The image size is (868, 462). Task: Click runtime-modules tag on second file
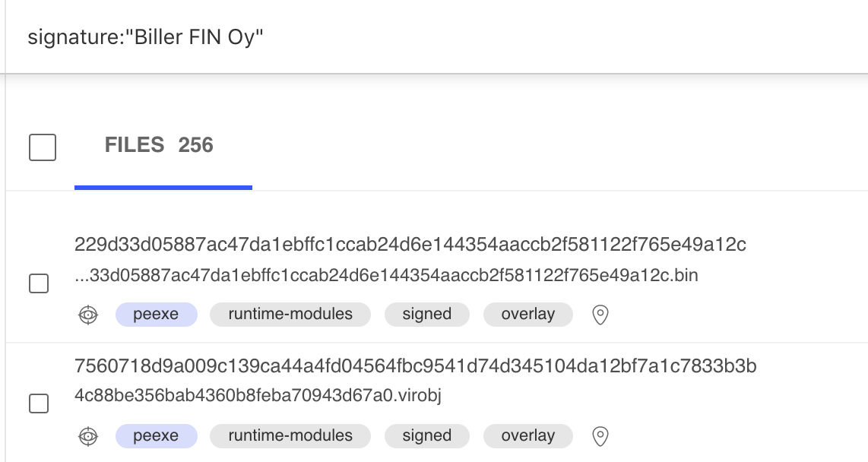(290, 436)
